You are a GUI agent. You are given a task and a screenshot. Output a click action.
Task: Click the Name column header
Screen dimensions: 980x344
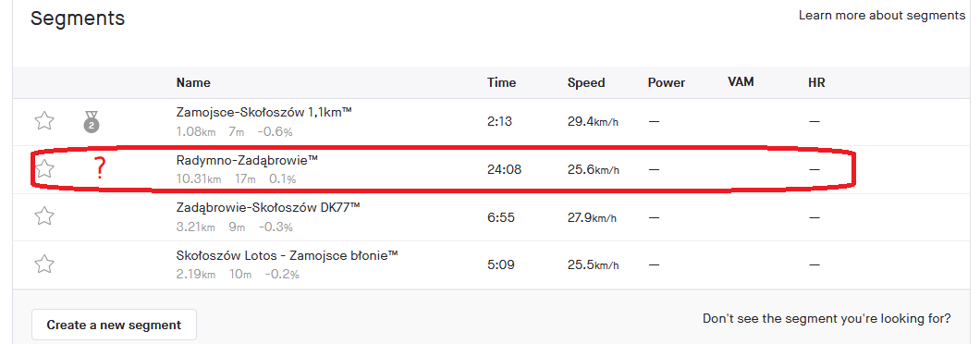(x=193, y=82)
